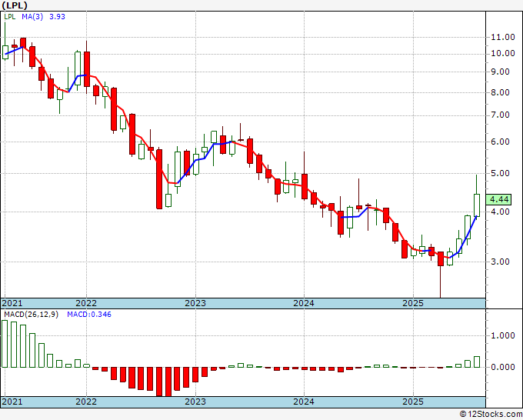The height and width of the screenshot is (420, 523).
Task: Click the 4.44 current price tag
Action: [498, 199]
